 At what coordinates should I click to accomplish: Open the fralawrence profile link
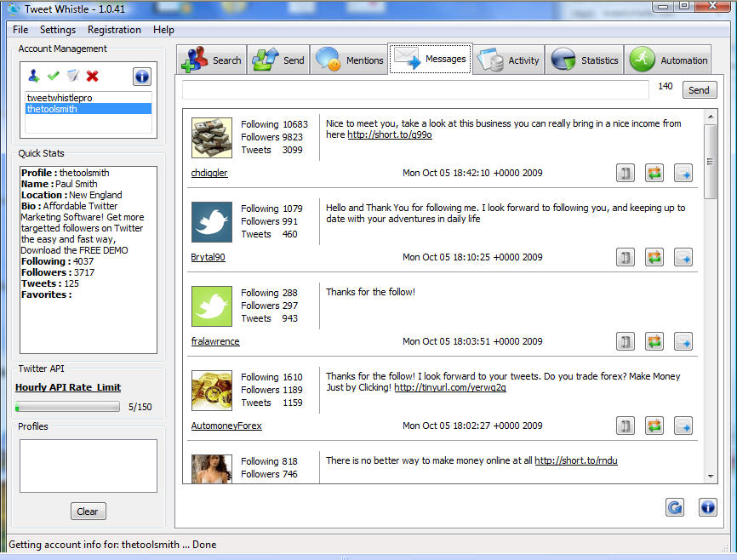click(x=215, y=341)
